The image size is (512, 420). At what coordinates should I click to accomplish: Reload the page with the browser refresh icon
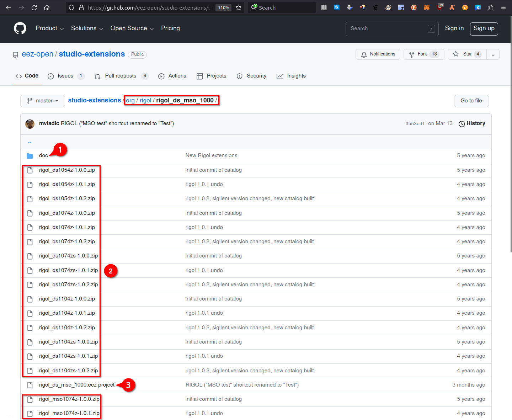pyautogui.click(x=34, y=7)
